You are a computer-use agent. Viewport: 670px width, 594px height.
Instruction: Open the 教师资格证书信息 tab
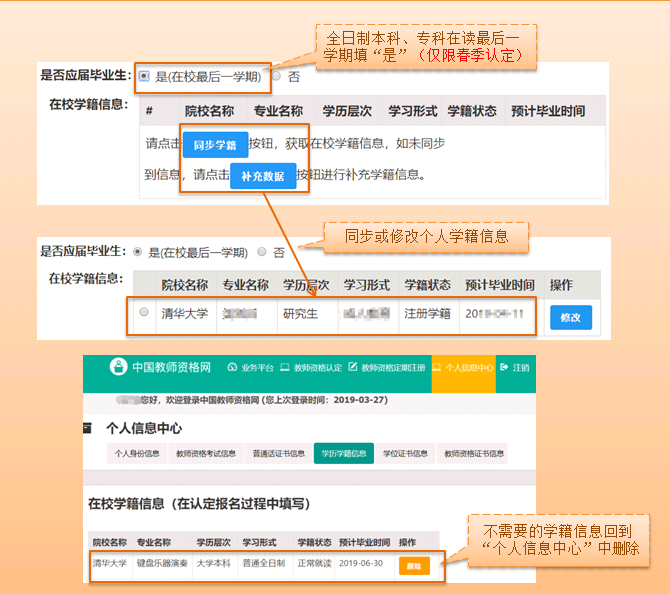[472, 453]
